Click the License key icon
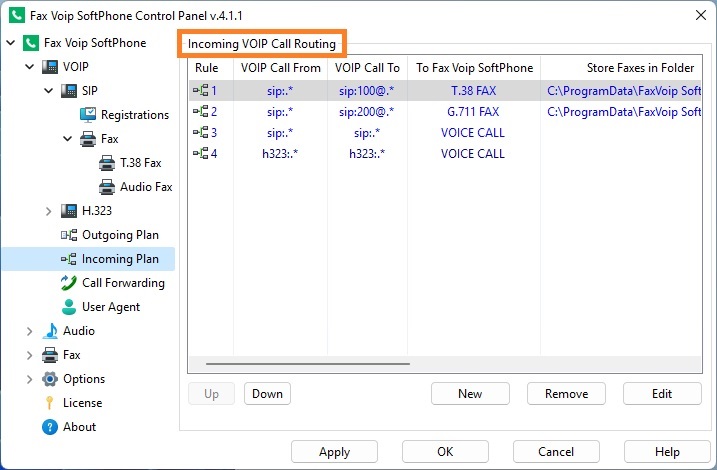 click(x=50, y=403)
